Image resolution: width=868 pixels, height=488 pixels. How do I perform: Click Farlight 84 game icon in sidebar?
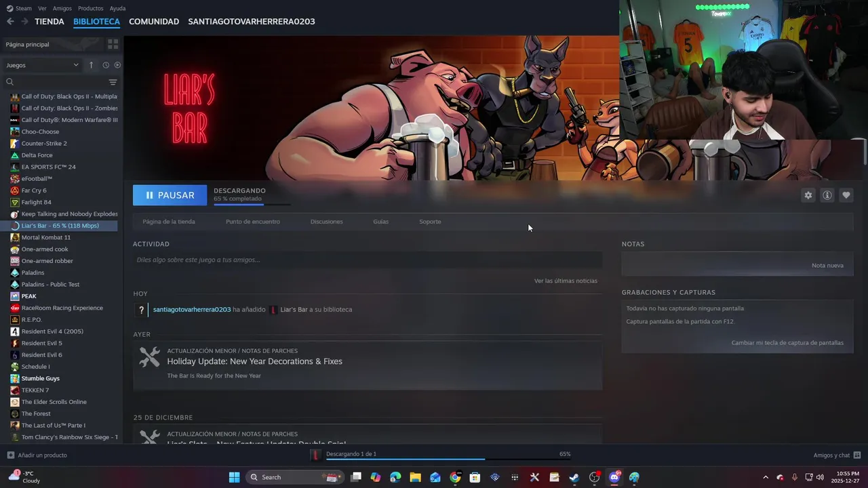(15, 202)
